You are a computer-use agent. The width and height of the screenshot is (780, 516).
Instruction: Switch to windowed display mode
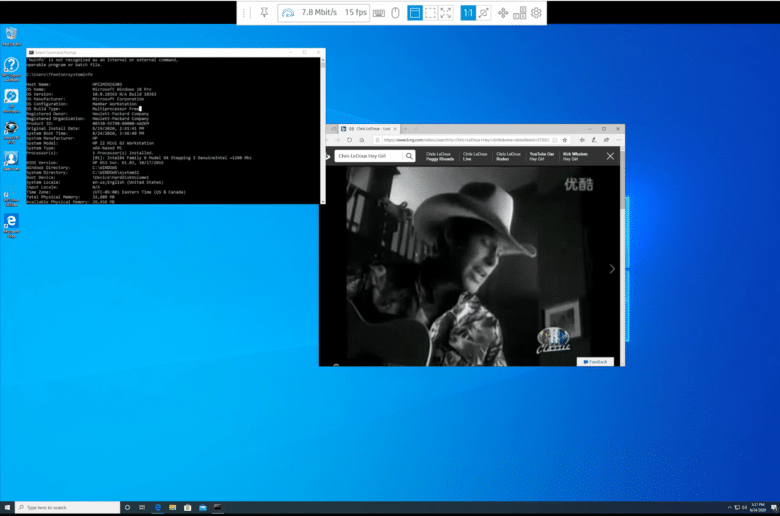414,12
